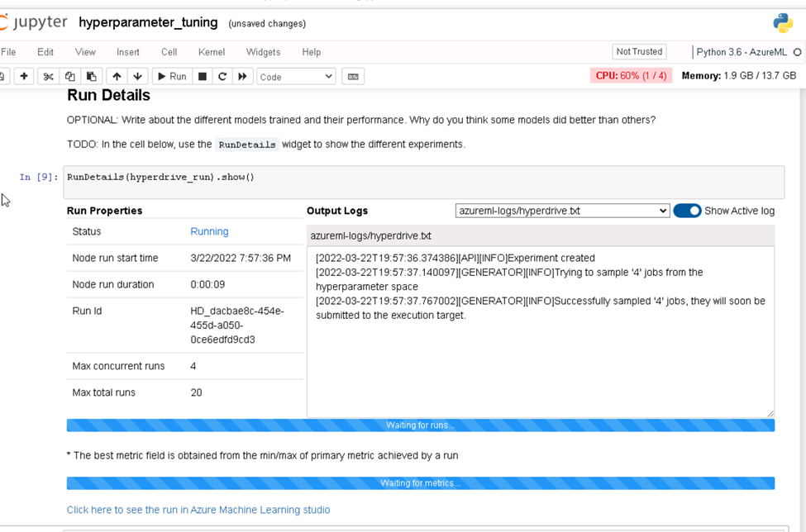The width and height of the screenshot is (806, 532).
Task: Click the Experiment created log line
Action: click(x=455, y=259)
